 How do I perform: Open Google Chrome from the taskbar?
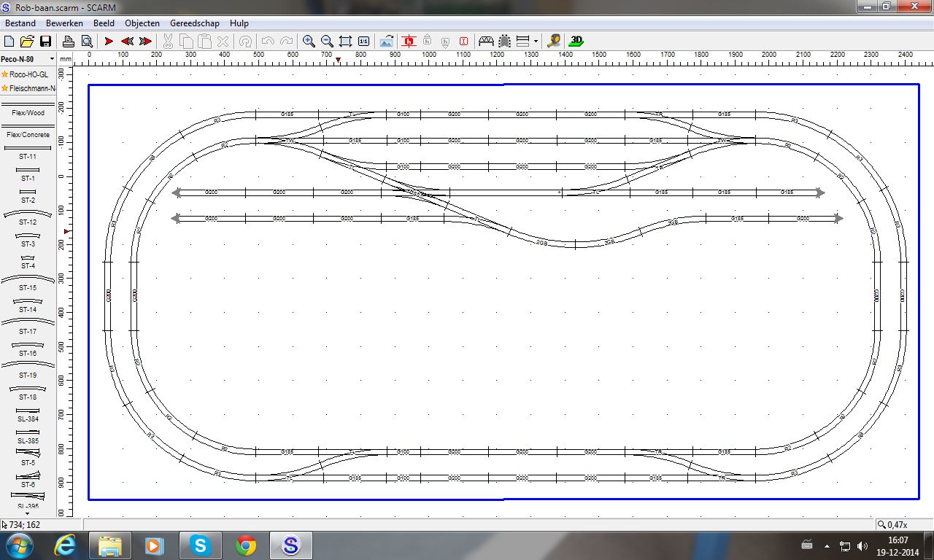[x=246, y=545]
